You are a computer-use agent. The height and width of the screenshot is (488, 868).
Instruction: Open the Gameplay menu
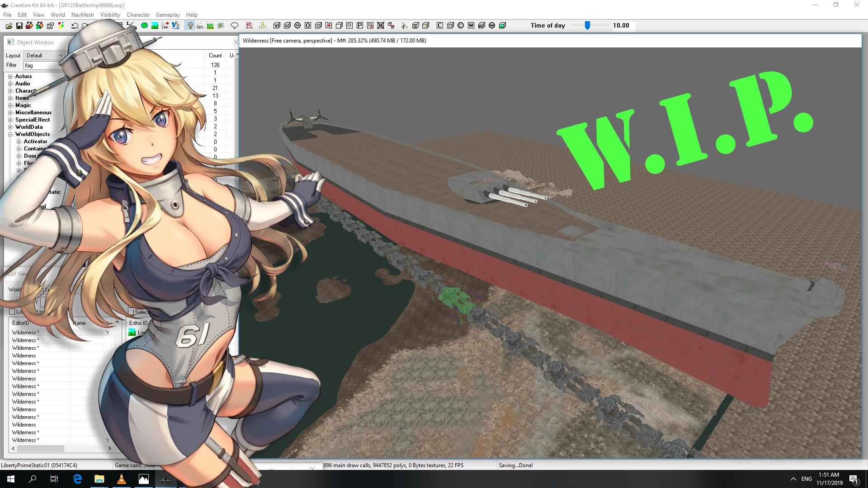pos(168,15)
